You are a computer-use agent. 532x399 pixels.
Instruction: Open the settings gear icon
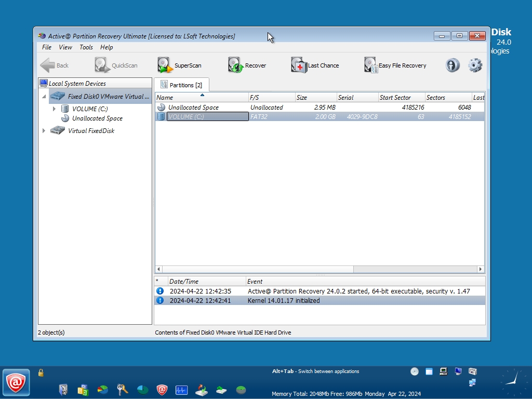475,65
